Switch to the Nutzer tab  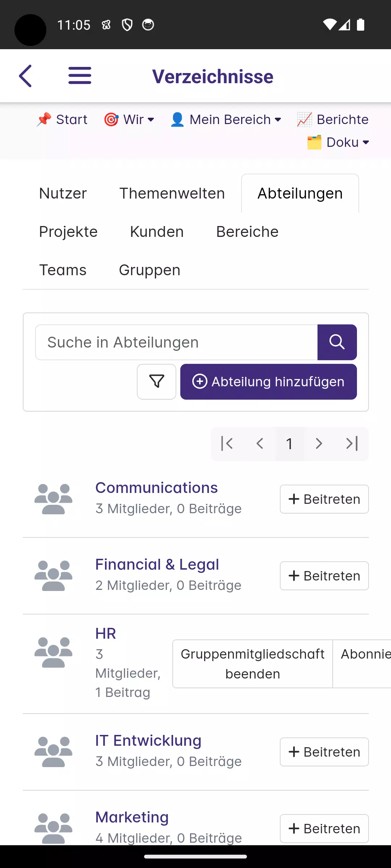coord(63,193)
